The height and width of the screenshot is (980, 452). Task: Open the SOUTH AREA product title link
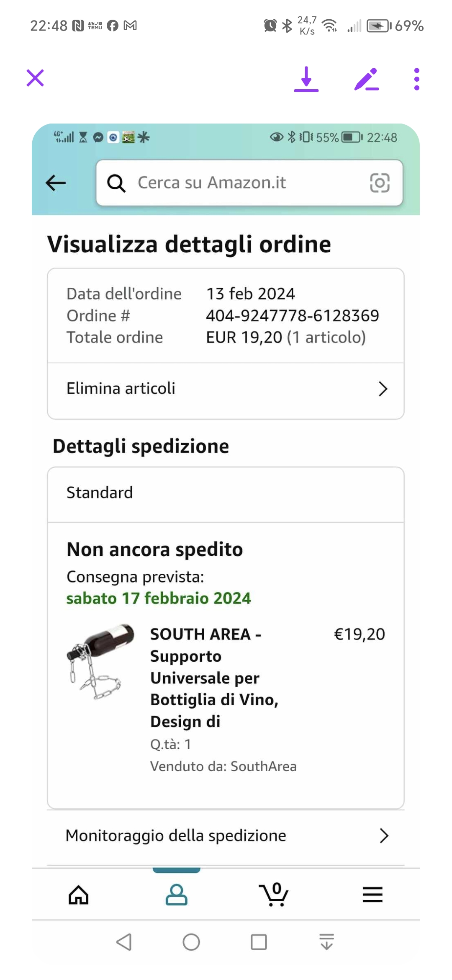[213, 678]
